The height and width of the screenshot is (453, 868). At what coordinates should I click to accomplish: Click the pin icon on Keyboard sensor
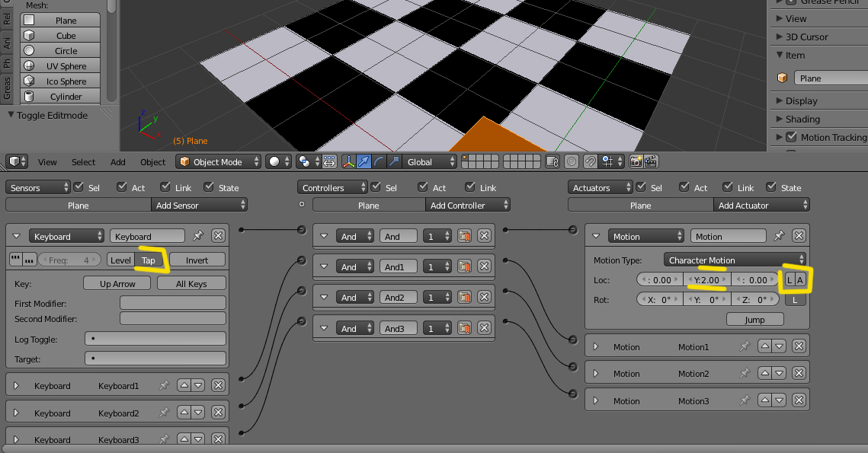tap(199, 236)
